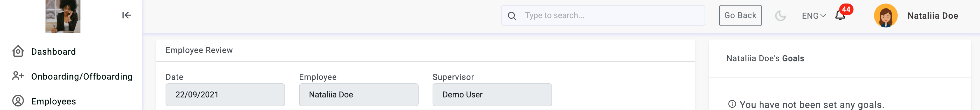980x110 pixels.
Task: Open notifications via the bell icon
Action: pyautogui.click(x=840, y=15)
